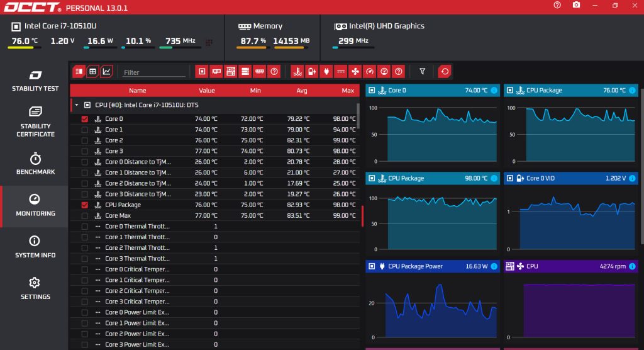Switch to the graphs-only view icon

(x=106, y=72)
